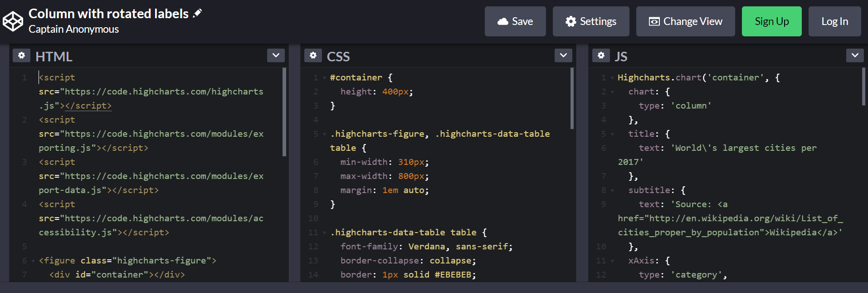
Task: Click the CSS panel title
Action: click(x=338, y=56)
